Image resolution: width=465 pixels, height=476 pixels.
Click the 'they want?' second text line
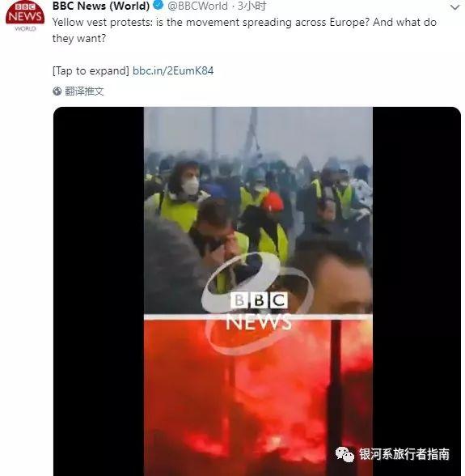tap(79, 39)
